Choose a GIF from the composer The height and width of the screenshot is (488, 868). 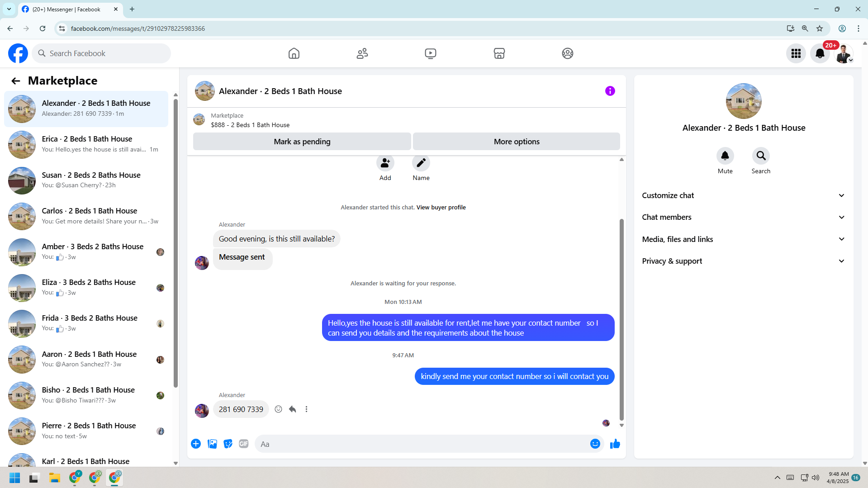tap(244, 444)
